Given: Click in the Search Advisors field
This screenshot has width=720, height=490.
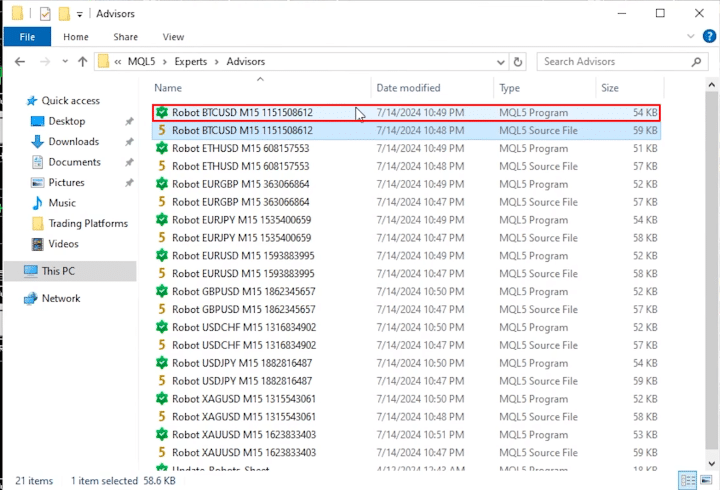Looking at the screenshot, I should [610, 62].
